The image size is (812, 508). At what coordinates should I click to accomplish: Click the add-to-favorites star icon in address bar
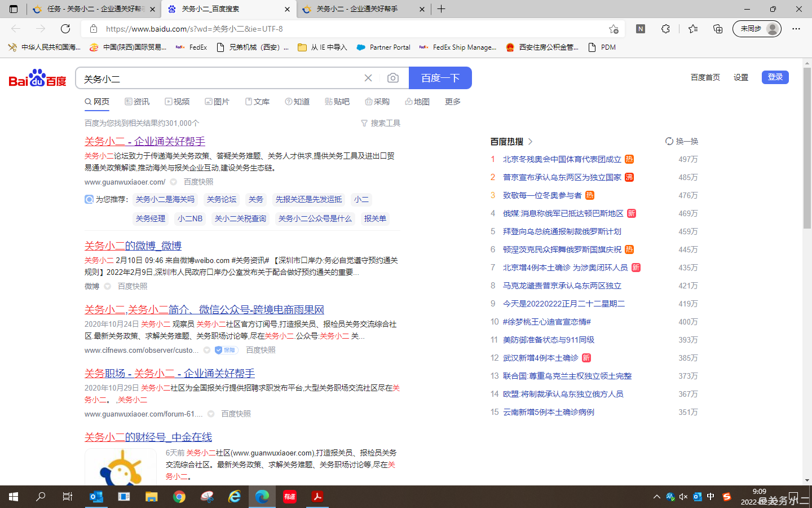[614, 29]
